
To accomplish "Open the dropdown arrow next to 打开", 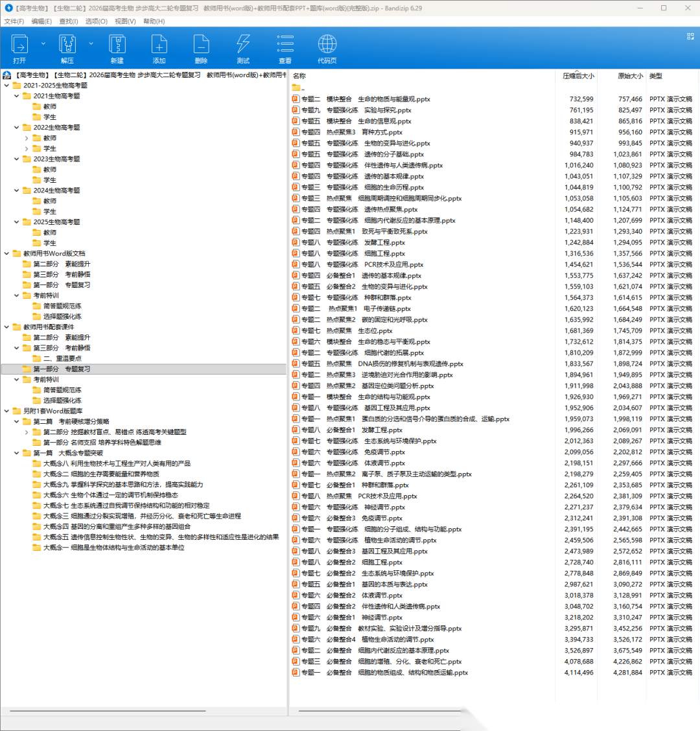I will click(43, 43).
